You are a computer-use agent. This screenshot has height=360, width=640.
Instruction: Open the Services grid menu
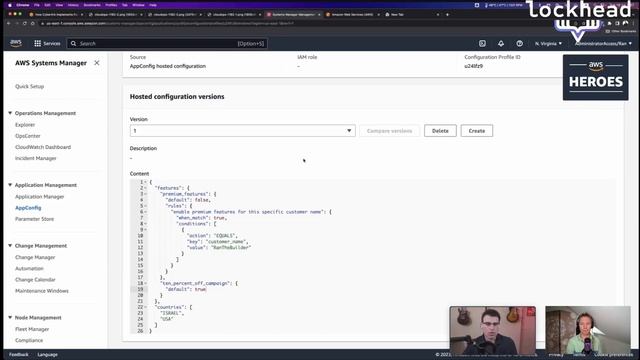tap(47, 43)
